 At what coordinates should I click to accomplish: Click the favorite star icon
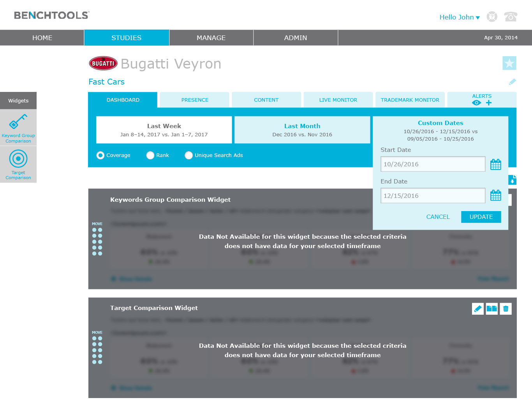(509, 63)
